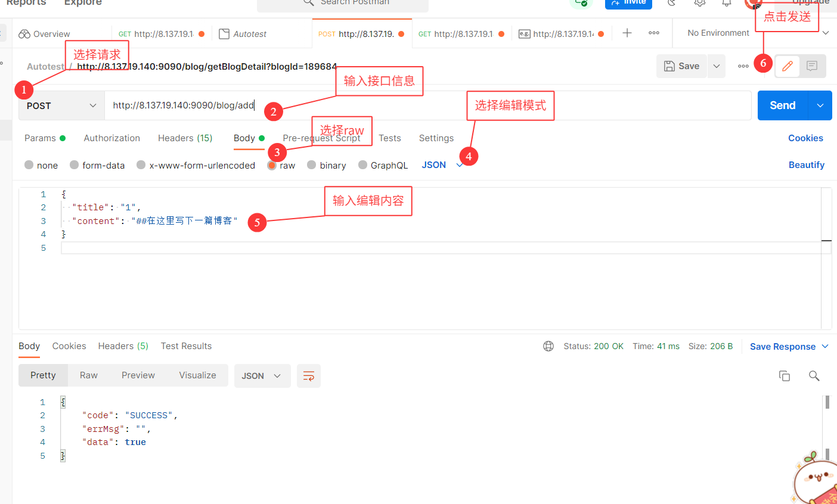Open the request Params tab
This screenshot has height=504, width=837.
click(45, 138)
